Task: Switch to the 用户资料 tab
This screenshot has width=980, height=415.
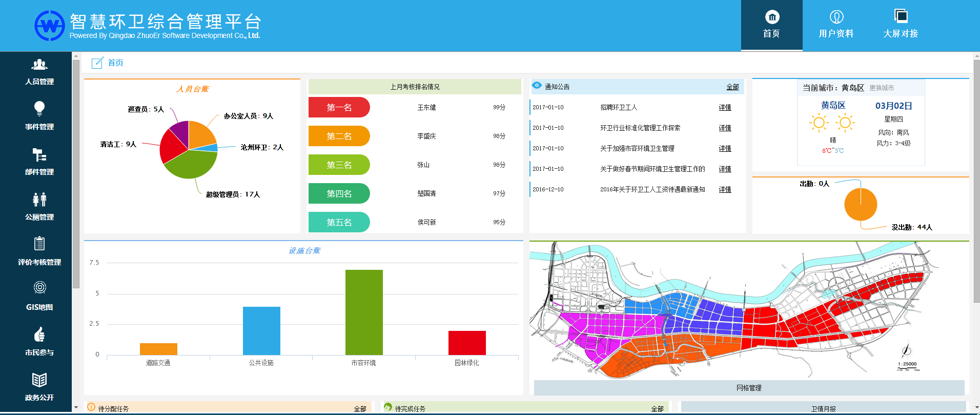Action: pos(836,25)
